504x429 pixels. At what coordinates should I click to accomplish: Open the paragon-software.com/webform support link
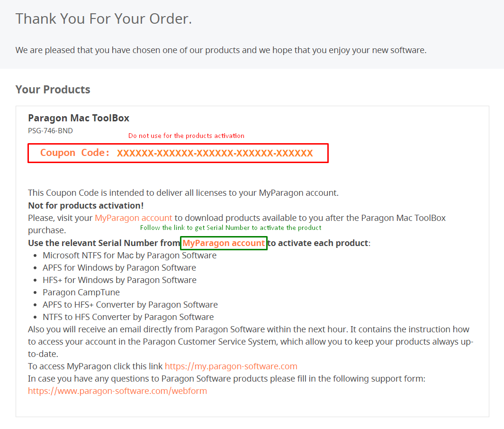click(x=117, y=391)
